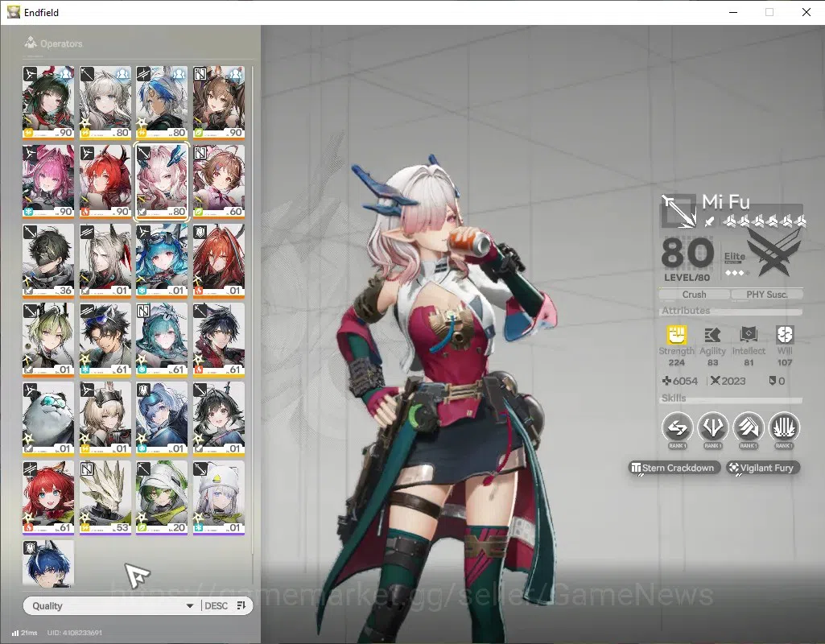Click the HP cross icon beside 6054
The image size is (825, 644).
click(x=666, y=381)
